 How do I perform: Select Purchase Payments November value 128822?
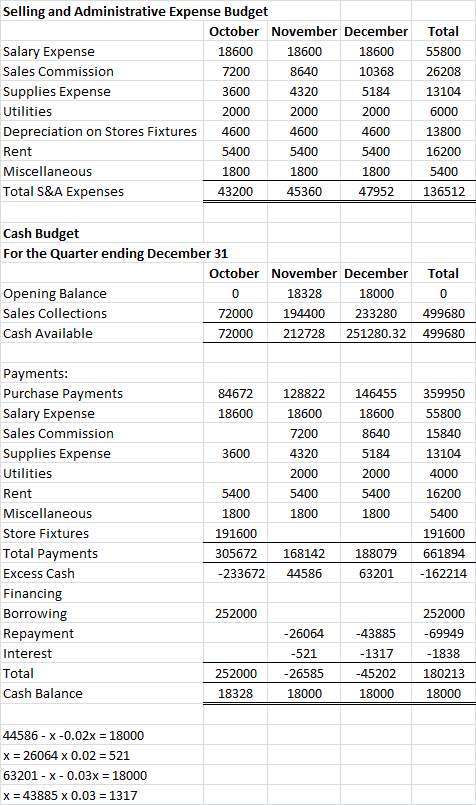point(304,394)
